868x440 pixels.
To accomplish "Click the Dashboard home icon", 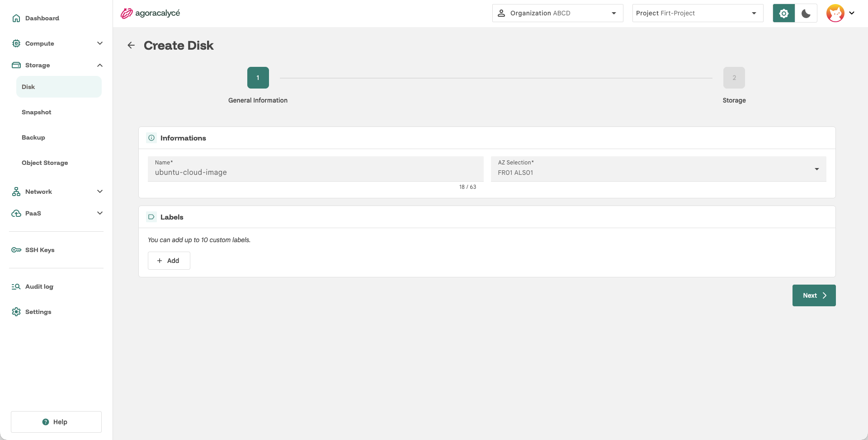I will coord(16,18).
